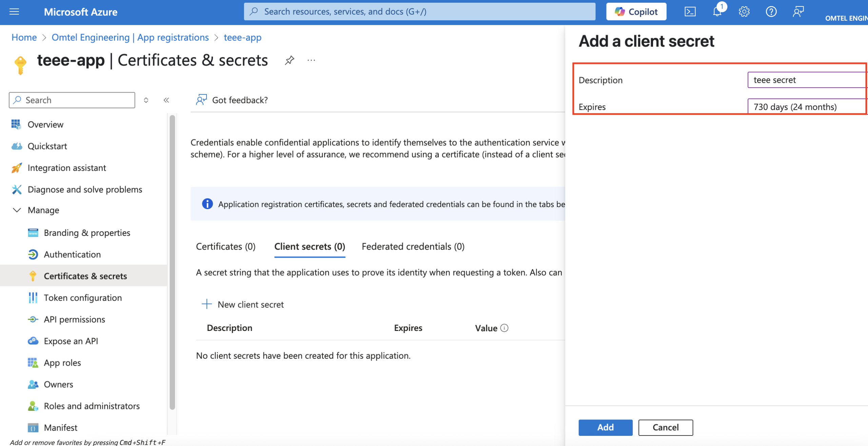Image resolution: width=868 pixels, height=446 pixels.
Task: Edit the Description field
Action: [808, 80]
